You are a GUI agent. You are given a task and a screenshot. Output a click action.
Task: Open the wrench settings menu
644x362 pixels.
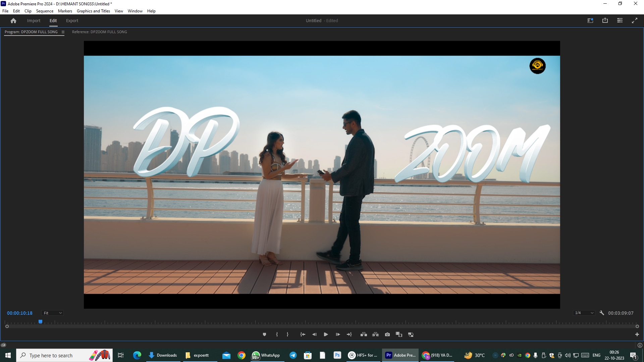[x=602, y=313]
